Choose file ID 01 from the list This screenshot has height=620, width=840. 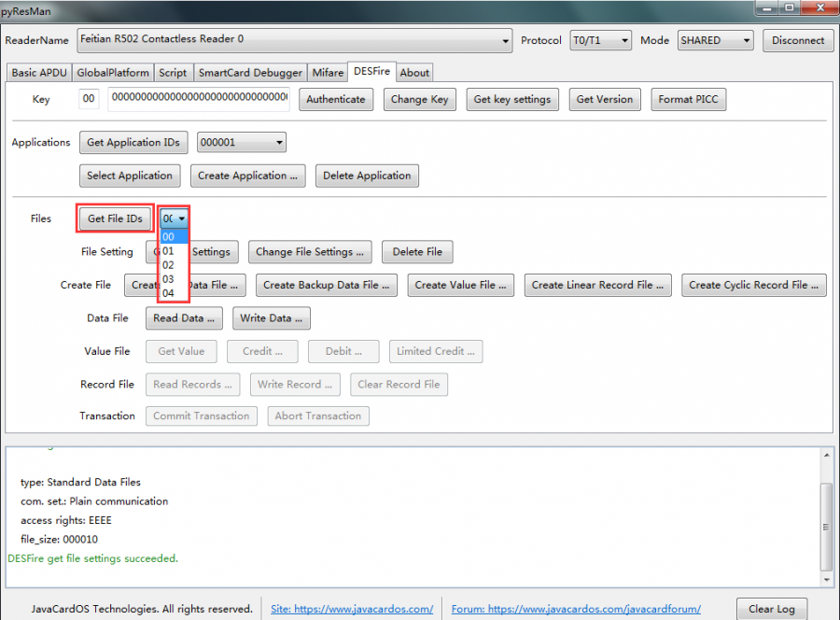(x=175, y=251)
